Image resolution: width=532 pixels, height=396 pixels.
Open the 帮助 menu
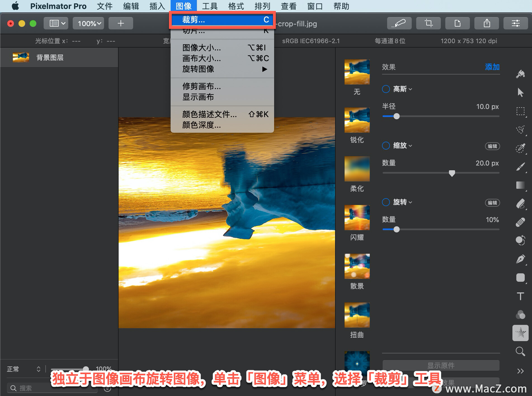341,6
